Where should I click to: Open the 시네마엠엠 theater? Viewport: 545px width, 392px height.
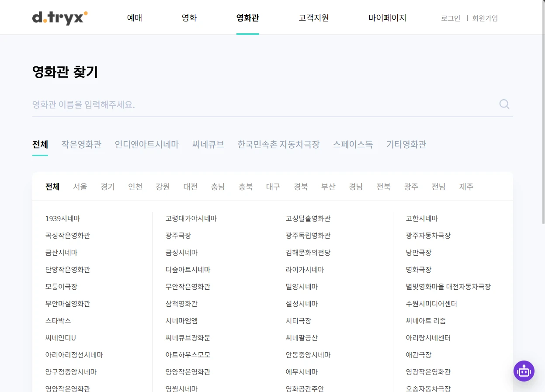[x=181, y=321]
